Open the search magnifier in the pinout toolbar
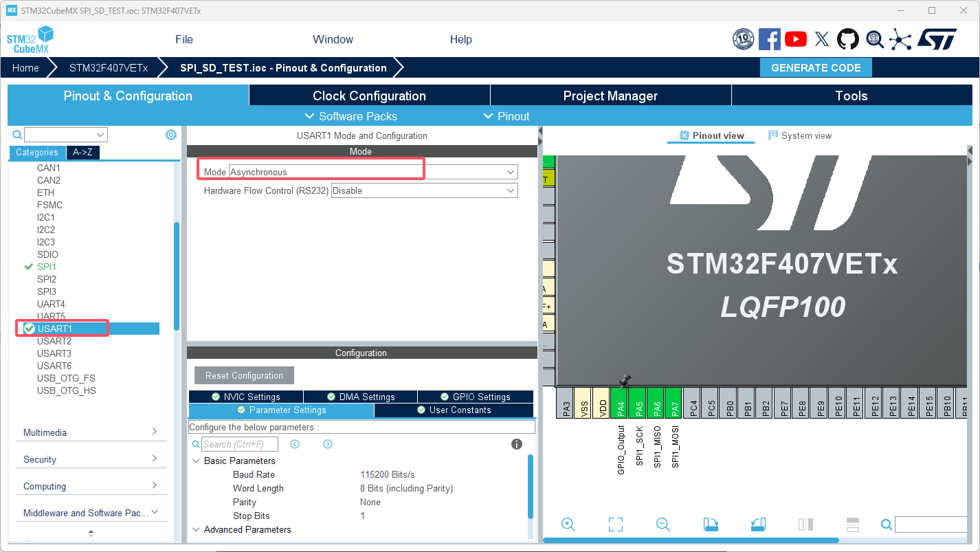 (887, 525)
